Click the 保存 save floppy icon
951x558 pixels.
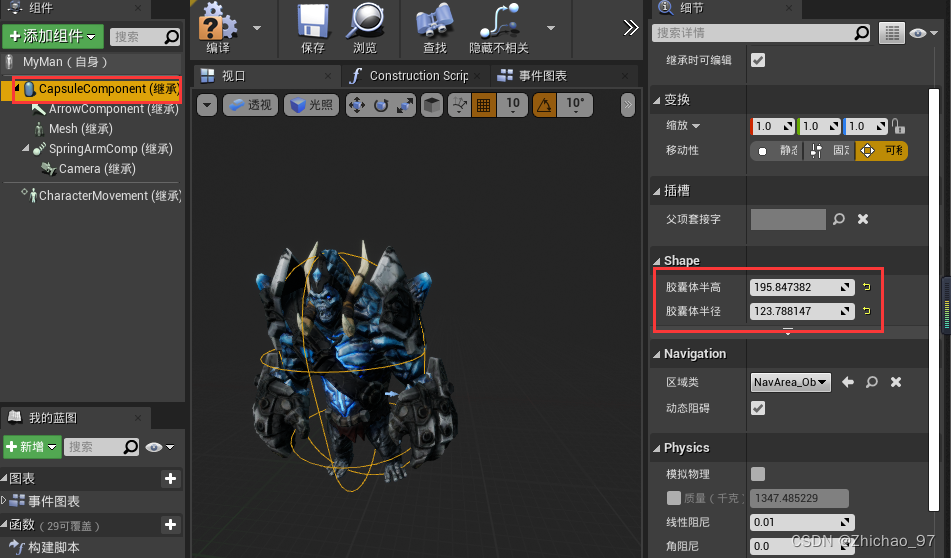(313, 22)
